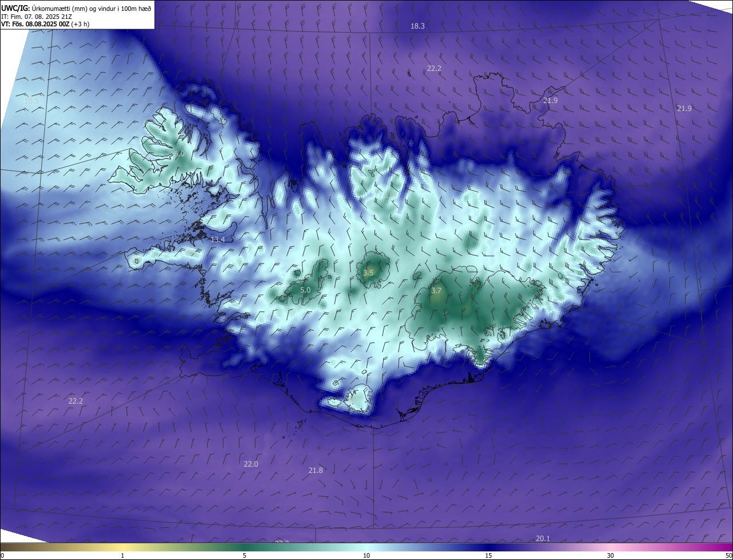Click the 5.0 value on Langjökull glacier
Screen dimensions: 733x560
(x=306, y=290)
